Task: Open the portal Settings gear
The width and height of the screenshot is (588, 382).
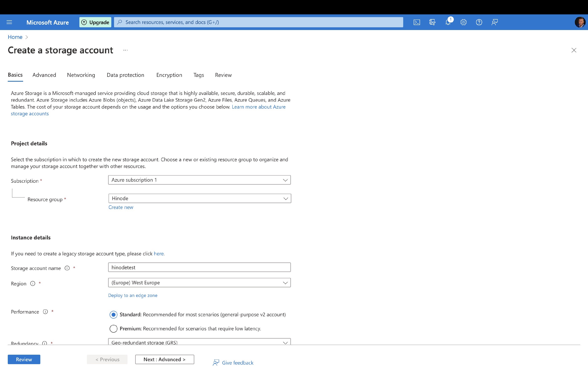Action: click(463, 22)
